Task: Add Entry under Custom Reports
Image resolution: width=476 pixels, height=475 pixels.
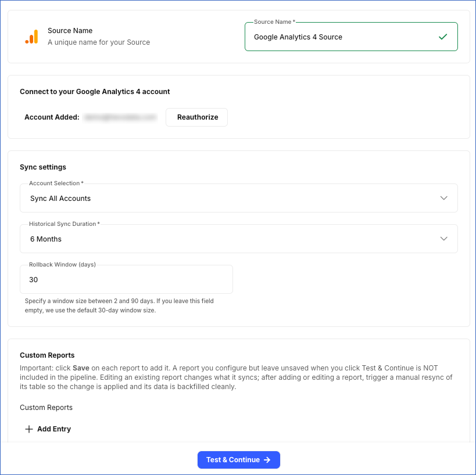Action: click(x=48, y=429)
